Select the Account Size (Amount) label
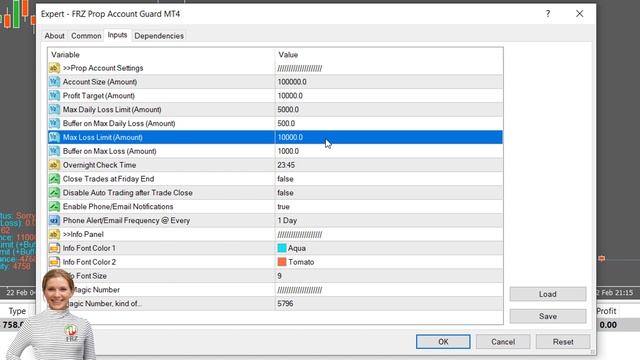640x360 pixels. (x=100, y=82)
